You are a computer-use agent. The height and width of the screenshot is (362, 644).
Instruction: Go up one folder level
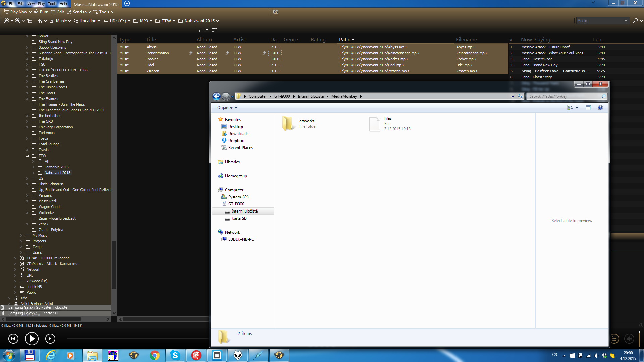tap(30, 21)
